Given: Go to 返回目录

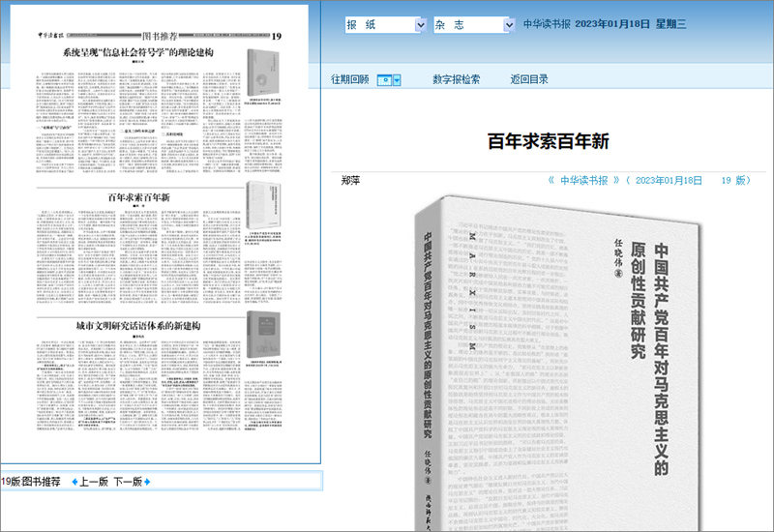Looking at the screenshot, I should point(529,79).
